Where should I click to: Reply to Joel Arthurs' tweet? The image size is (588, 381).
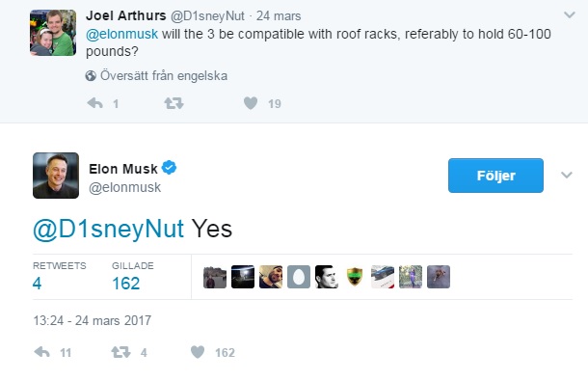point(94,103)
